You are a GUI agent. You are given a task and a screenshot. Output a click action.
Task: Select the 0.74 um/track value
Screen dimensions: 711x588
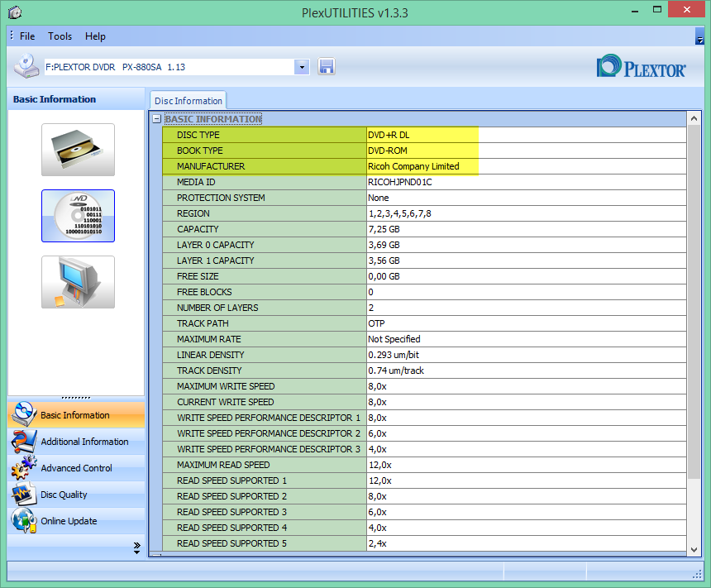click(396, 370)
